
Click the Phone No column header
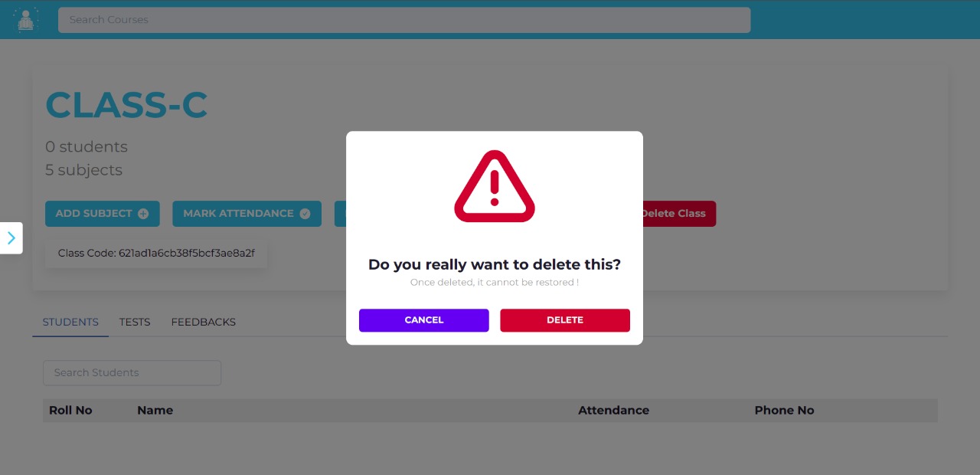click(x=784, y=411)
